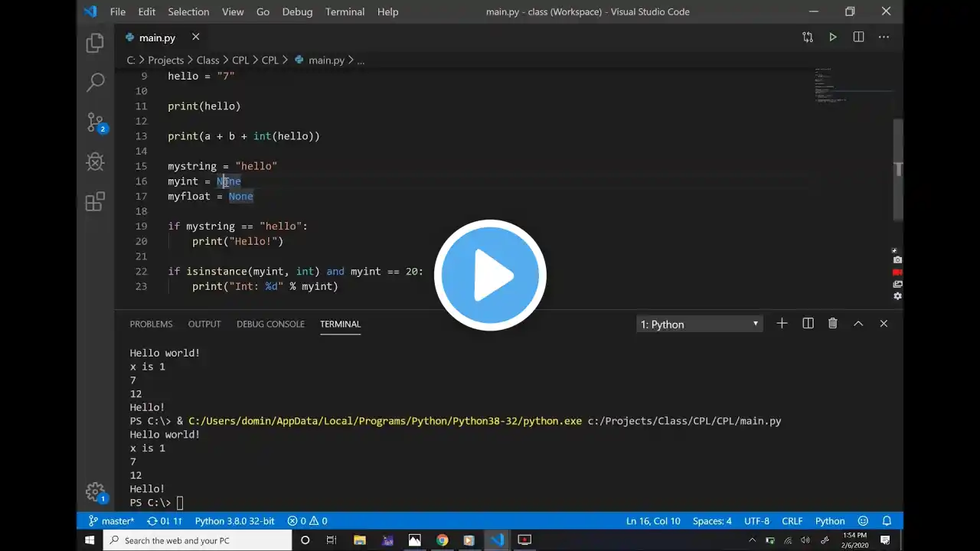Open errors and warnings count in status bar
This screenshot has width=980, height=551.
point(307,521)
